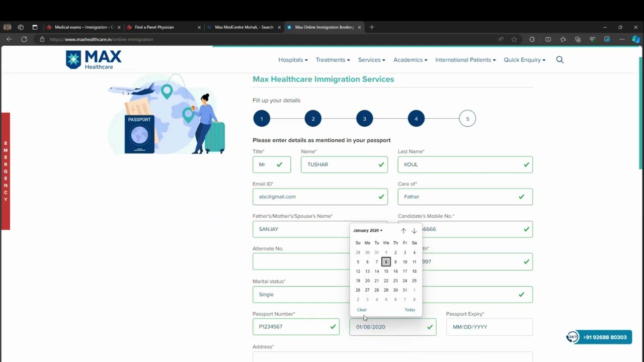Screen dimensions: 644x362
Task: Expand the Treatments menu
Action: click(x=333, y=60)
